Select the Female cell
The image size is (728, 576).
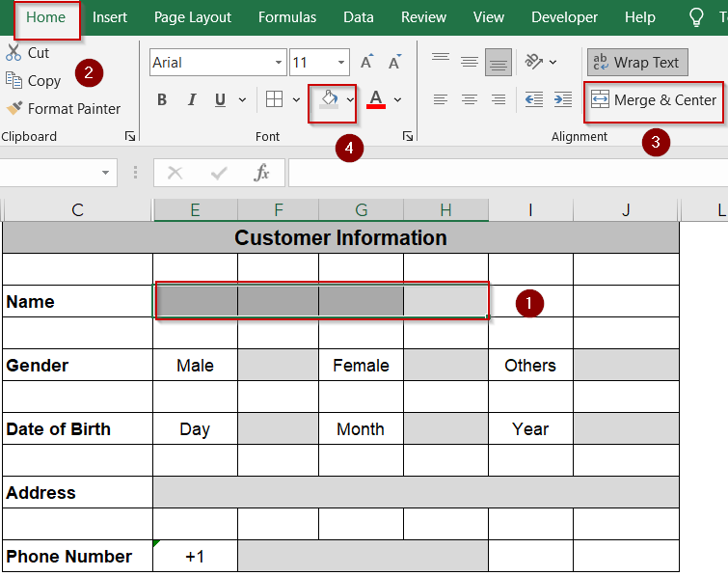point(361,365)
